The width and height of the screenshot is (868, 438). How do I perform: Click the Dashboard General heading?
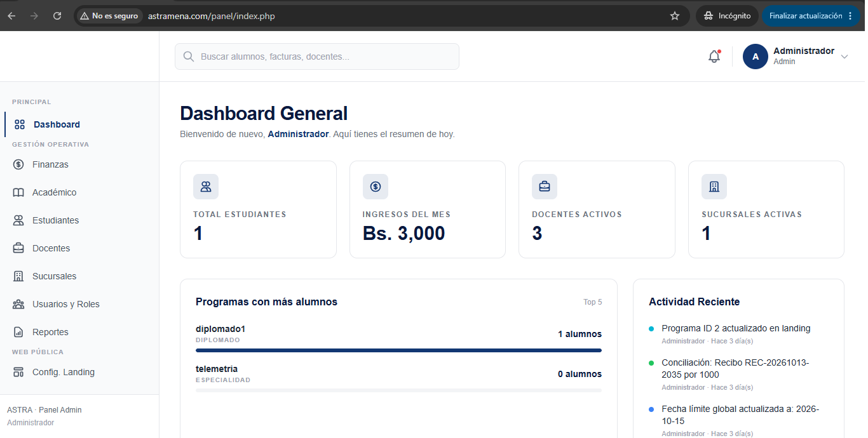[x=264, y=114]
